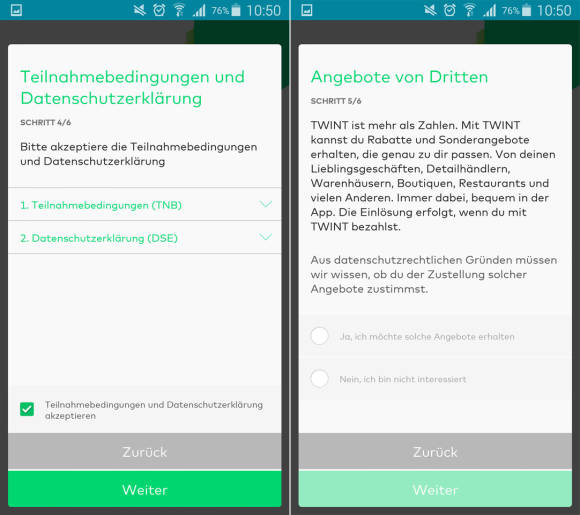Tap the alarm clock icon in right status bar
This screenshot has width=580, height=515.
pyautogui.click(x=450, y=10)
